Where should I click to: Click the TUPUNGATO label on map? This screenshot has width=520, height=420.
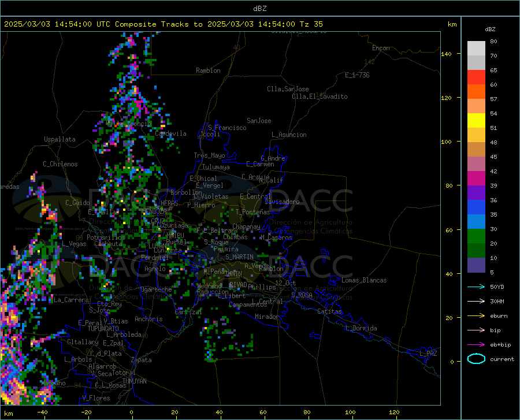103,329
